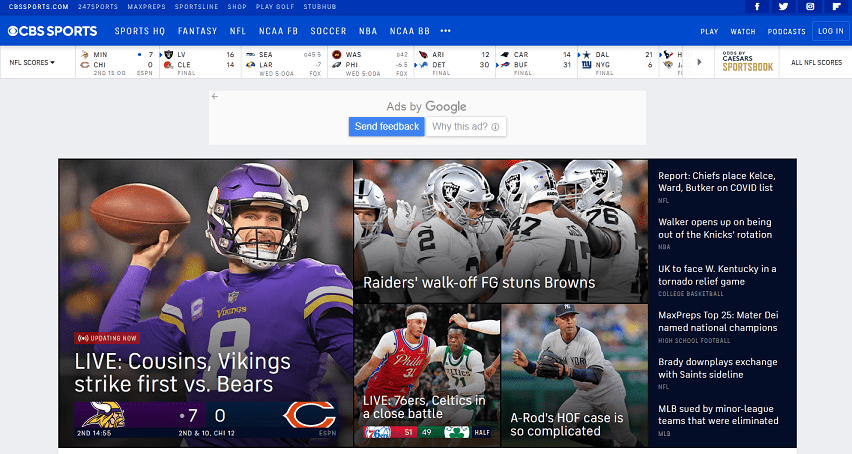Open A-Rod's HOF case story
852x454 pixels.
click(x=567, y=424)
